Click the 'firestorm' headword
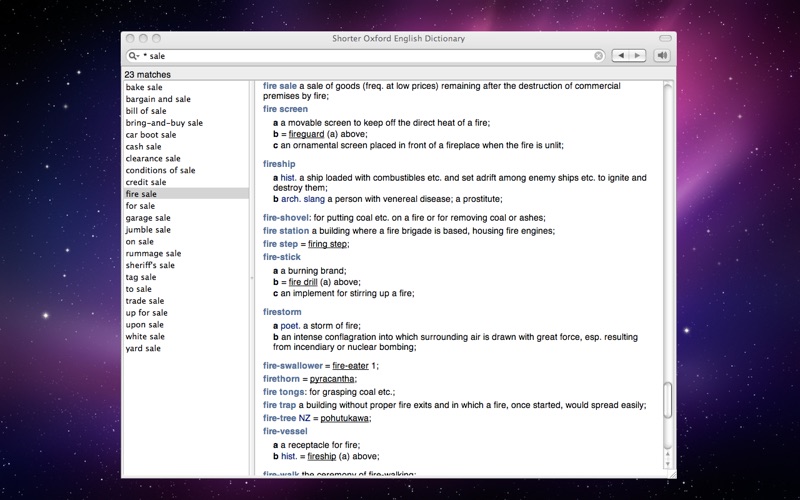The image size is (800, 500). click(282, 312)
